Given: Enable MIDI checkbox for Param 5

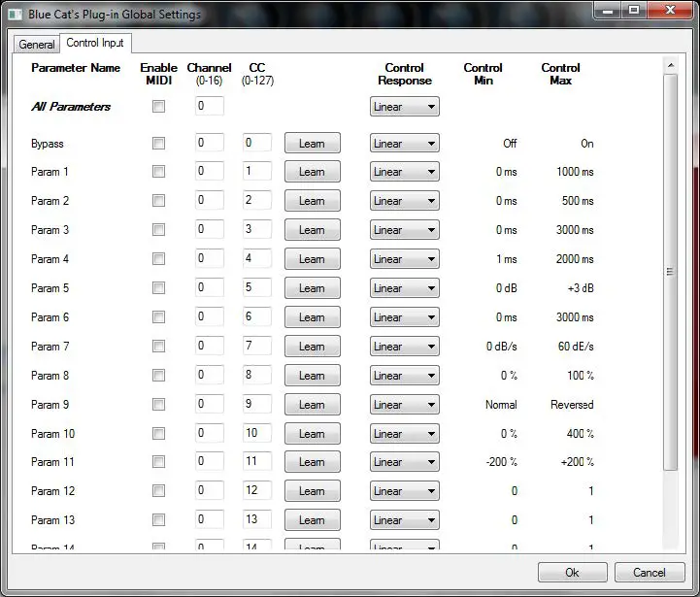Looking at the screenshot, I should pyautogui.click(x=158, y=288).
